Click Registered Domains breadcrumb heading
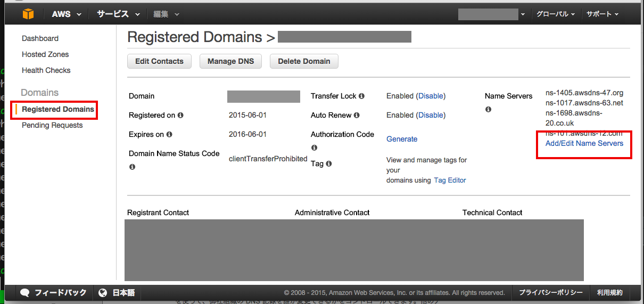644x304 pixels. [x=195, y=37]
